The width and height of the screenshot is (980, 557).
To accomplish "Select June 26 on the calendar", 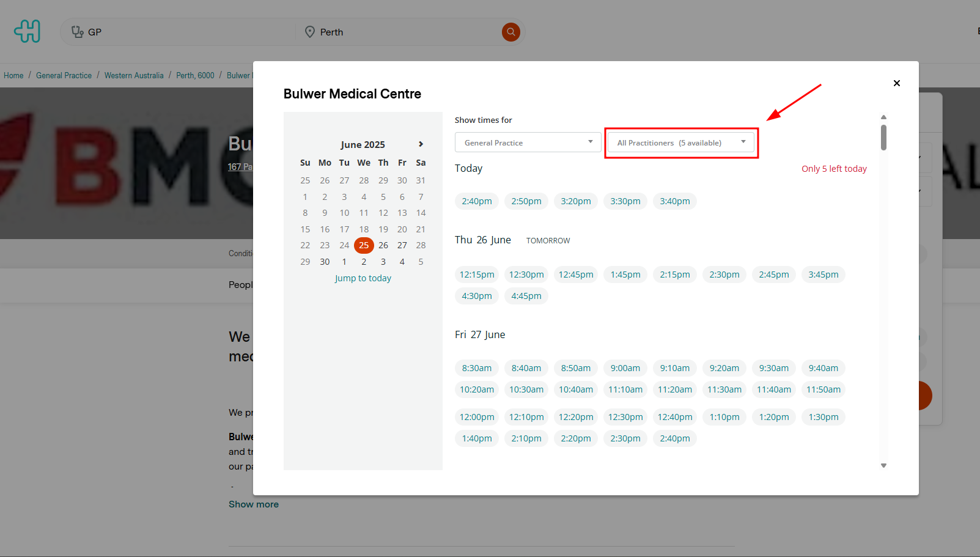I will coord(383,245).
